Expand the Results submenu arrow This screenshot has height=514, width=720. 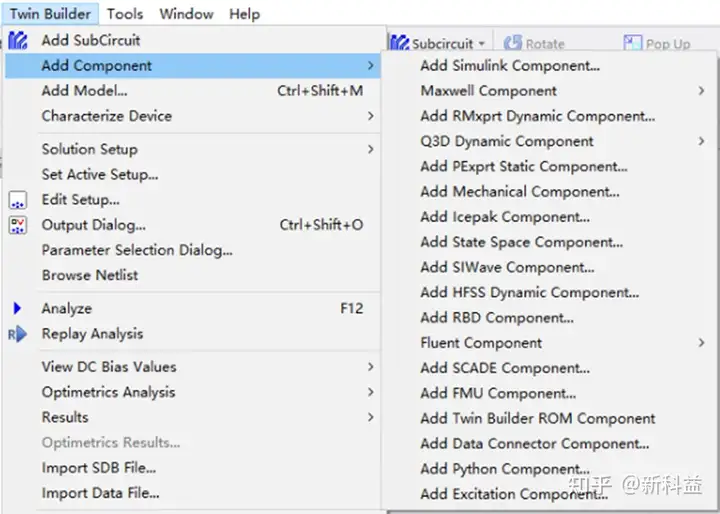pyautogui.click(x=371, y=417)
